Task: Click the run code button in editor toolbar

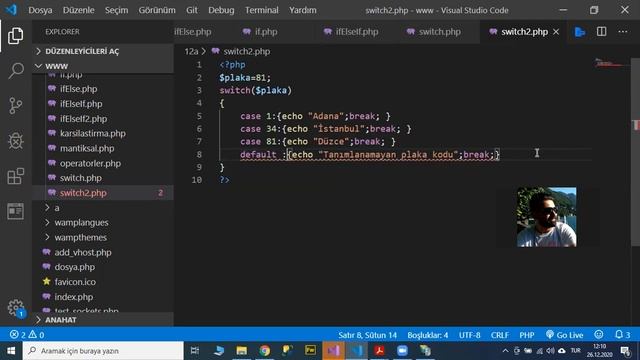Action: click(x=580, y=32)
